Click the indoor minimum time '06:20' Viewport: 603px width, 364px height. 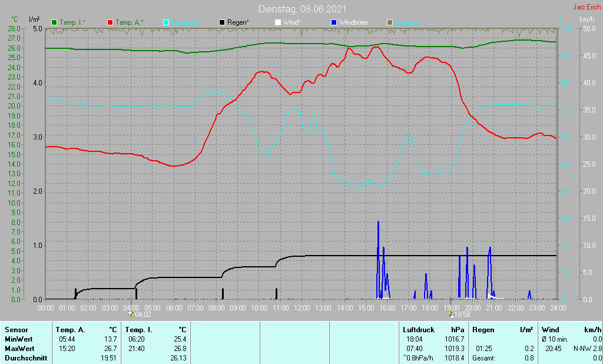coord(137,339)
